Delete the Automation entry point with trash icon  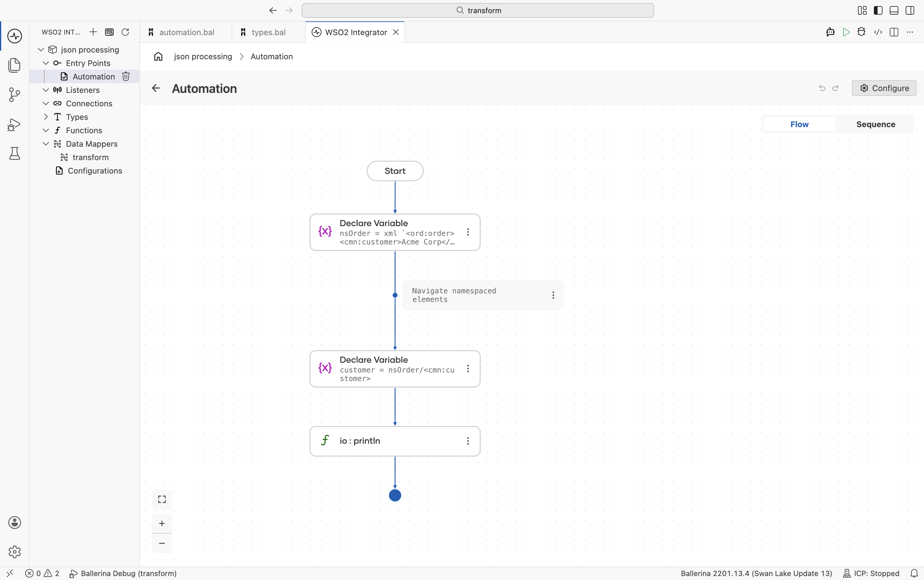[x=126, y=76]
